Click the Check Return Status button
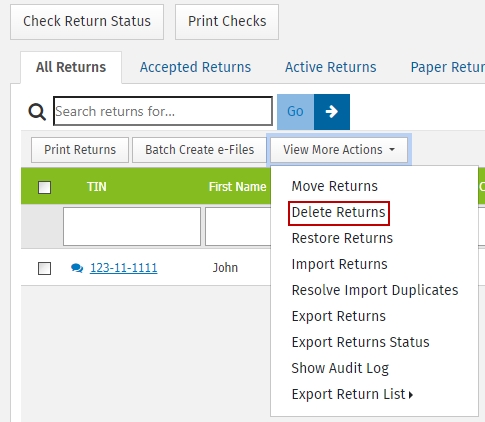The height and width of the screenshot is (422, 485). pos(87,22)
